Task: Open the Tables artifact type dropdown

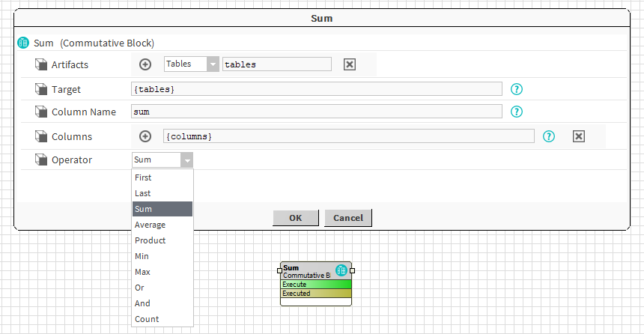Action: (x=212, y=64)
